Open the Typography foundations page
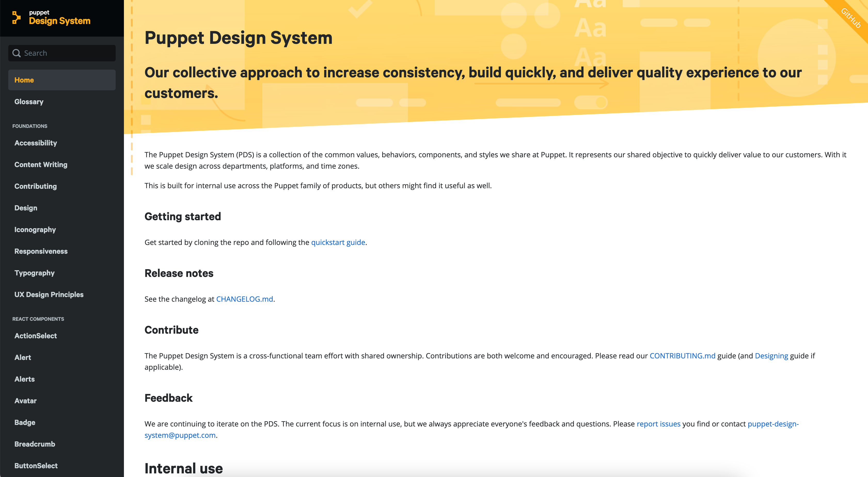The image size is (868, 477). (34, 273)
